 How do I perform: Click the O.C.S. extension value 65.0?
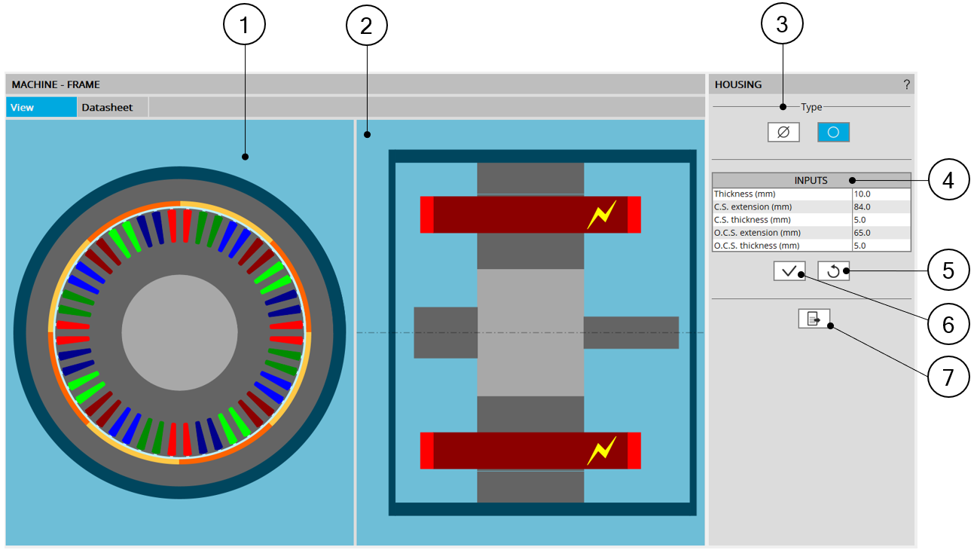[x=881, y=232]
